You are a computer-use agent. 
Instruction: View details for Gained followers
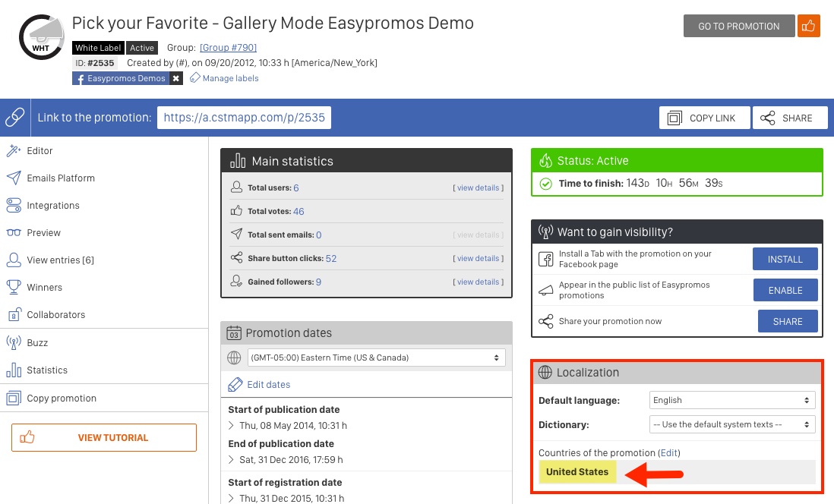[x=479, y=282]
